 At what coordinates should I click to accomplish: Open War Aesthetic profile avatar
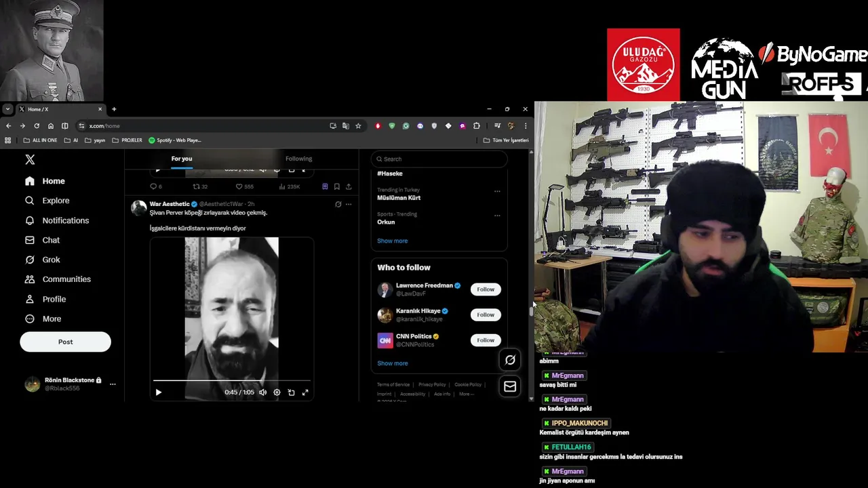pyautogui.click(x=139, y=207)
